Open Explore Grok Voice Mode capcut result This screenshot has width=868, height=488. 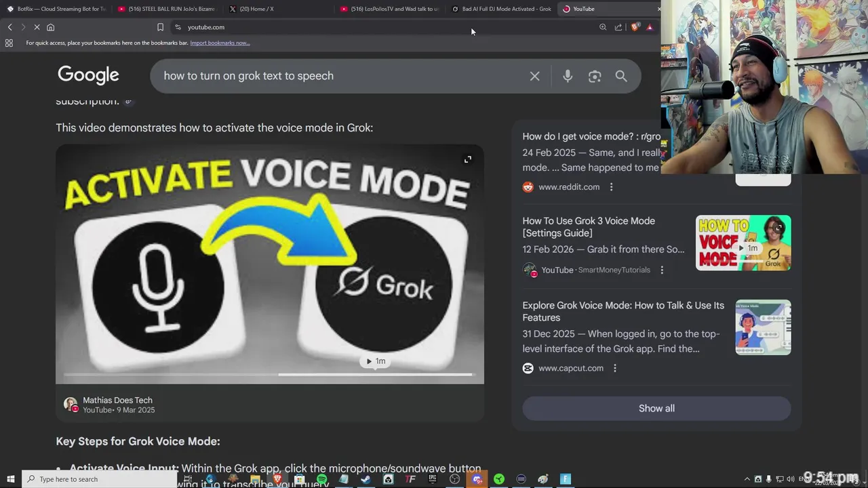[x=623, y=311]
